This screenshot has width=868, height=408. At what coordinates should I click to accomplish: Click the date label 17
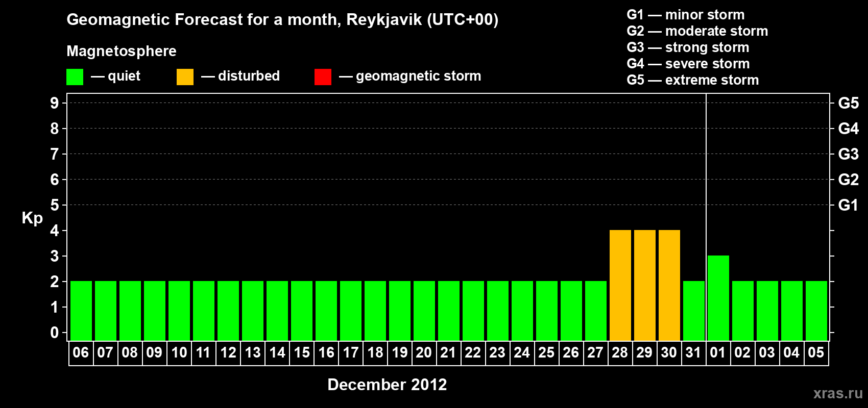click(x=350, y=352)
